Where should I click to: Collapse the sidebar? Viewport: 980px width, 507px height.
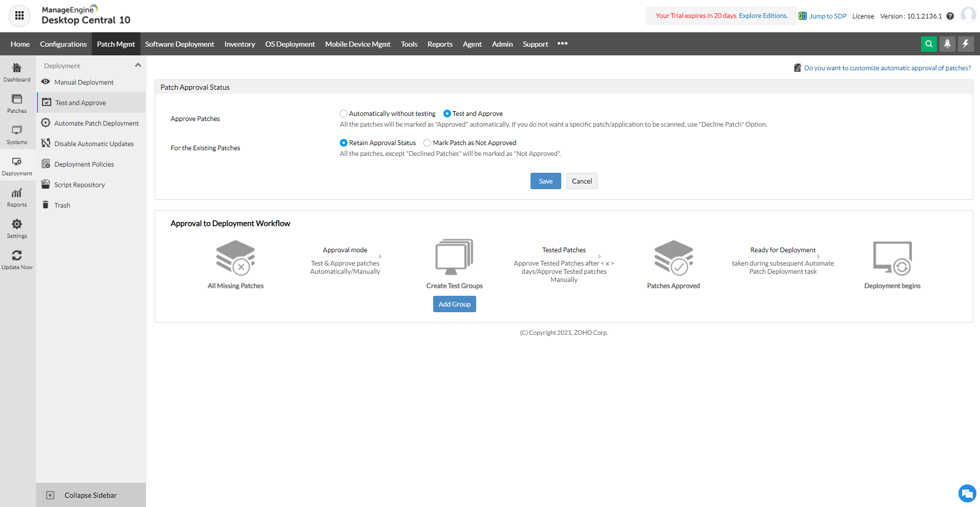[90, 495]
